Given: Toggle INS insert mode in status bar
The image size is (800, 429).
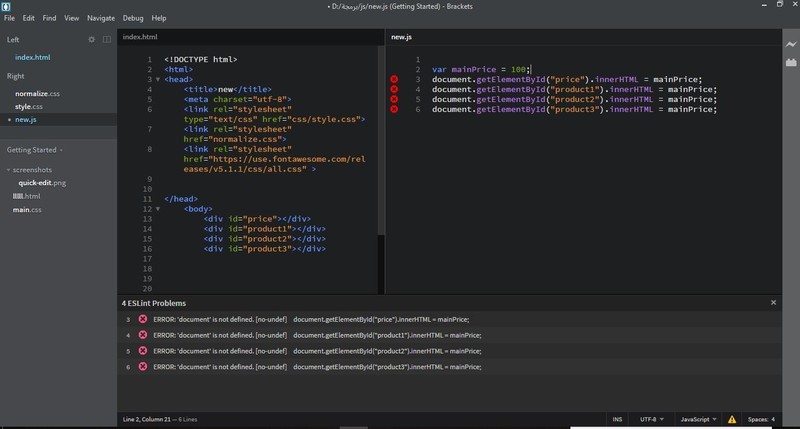Looking at the screenshot, I should pos(617,419).
